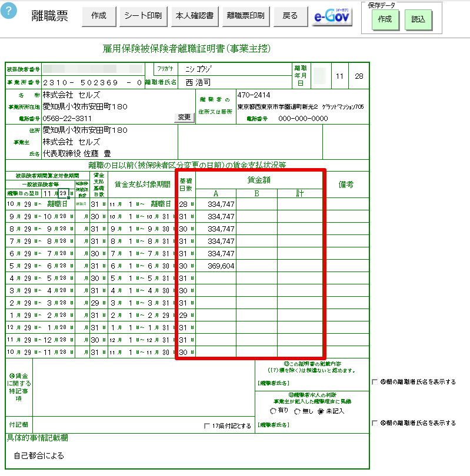Screen dimensions: 470x476
Task: Click the 離職者氏名 field showing 西 浩司
Action: 235,82
